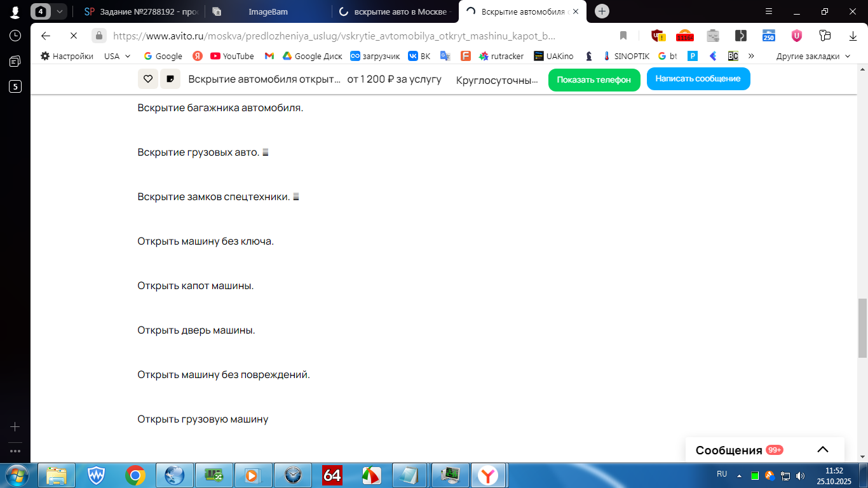Open the YouTube bookmark
The height and width of the screenshot is (488, 868).
pyautogui.click(x=232, y=56)
